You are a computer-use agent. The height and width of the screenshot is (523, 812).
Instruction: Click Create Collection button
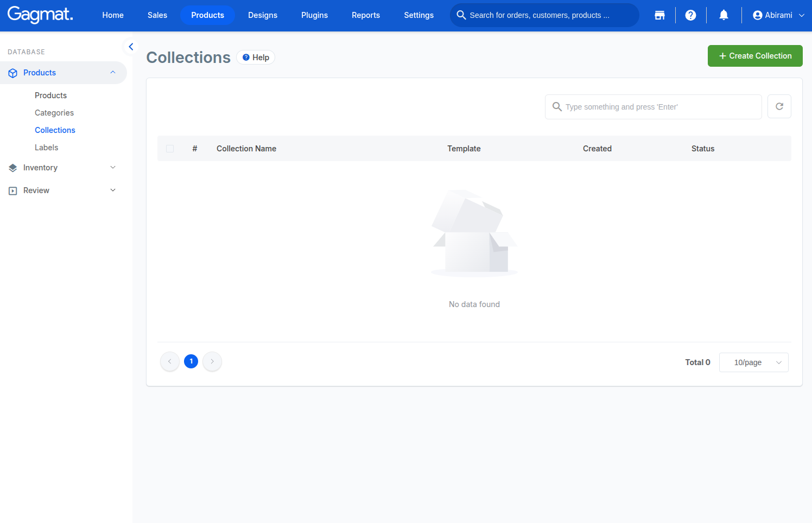[x=755, y=56]
